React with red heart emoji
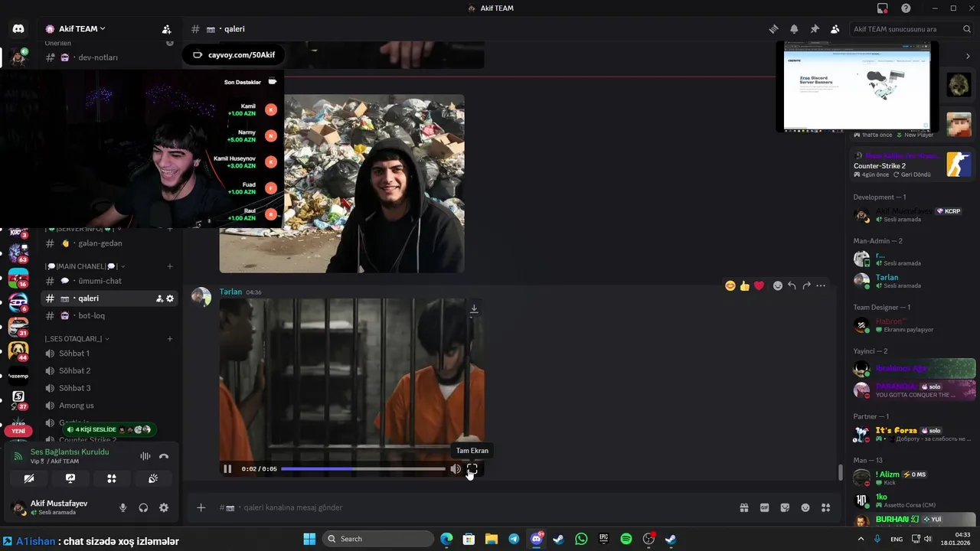 point(759,285)
